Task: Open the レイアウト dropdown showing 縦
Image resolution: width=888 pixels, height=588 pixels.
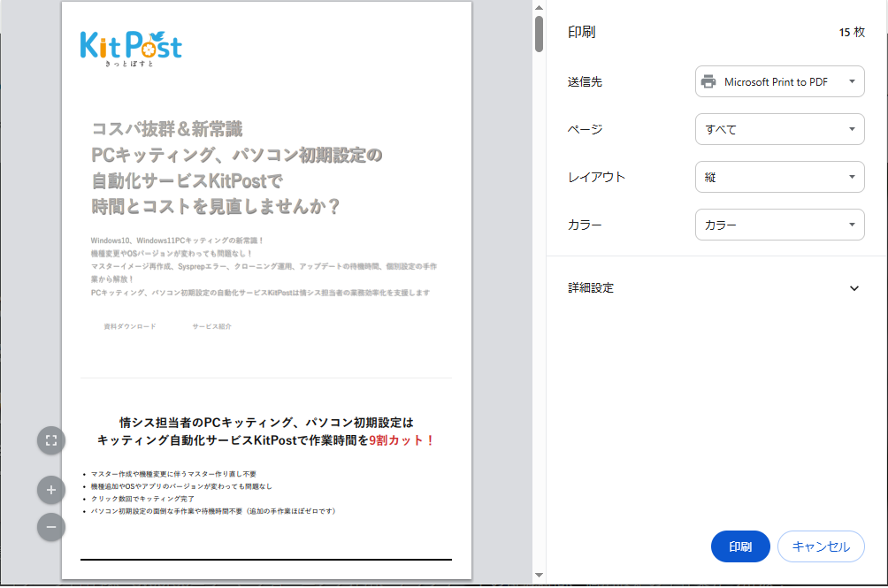Action: (779, 177)
